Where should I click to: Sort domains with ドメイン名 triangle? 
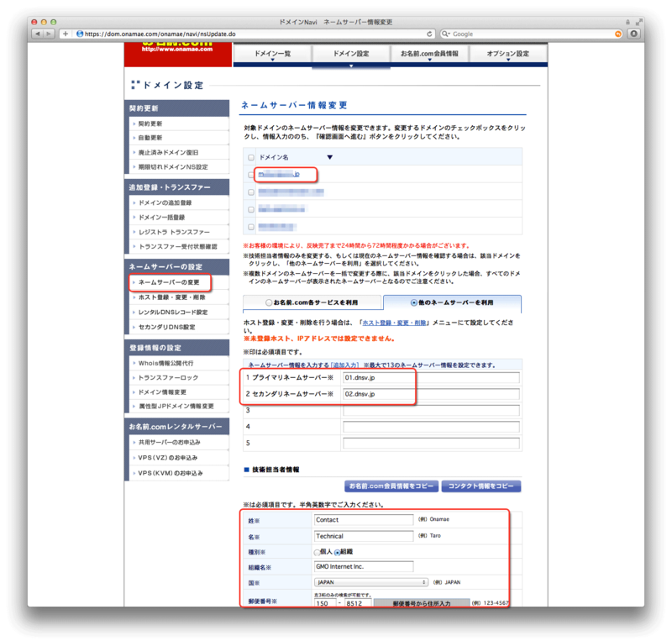tap(329, 157)
